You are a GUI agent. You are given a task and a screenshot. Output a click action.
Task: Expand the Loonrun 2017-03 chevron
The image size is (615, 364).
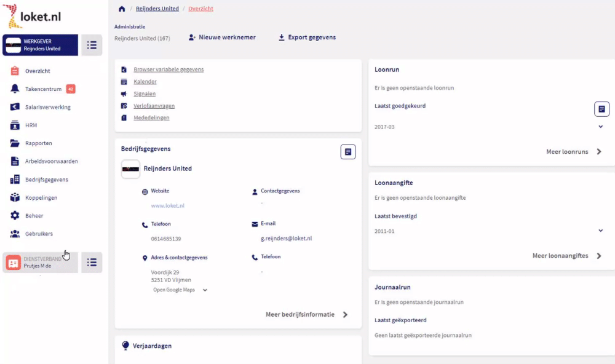(600, 127)
